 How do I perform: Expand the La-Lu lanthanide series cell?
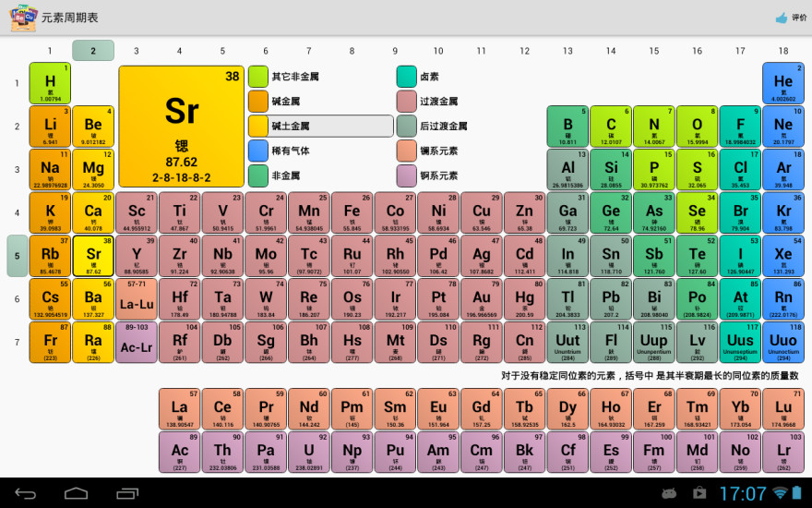pyautogui.click(x=137, y=299)
